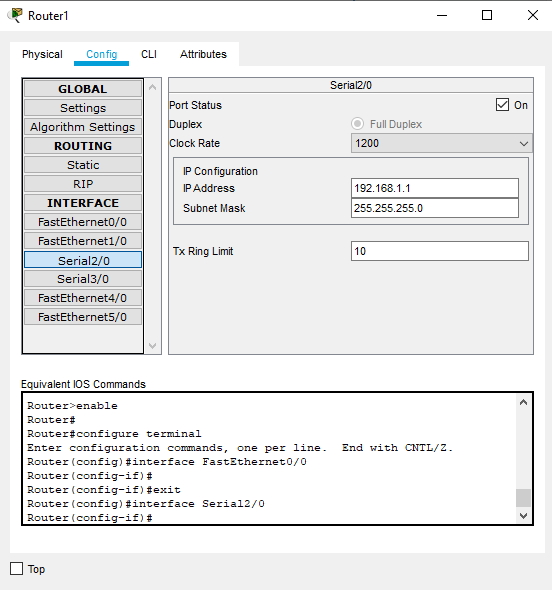Screen dimensions: 552x590
Task: Switch to the CLI tab
Action: (149, 54)
